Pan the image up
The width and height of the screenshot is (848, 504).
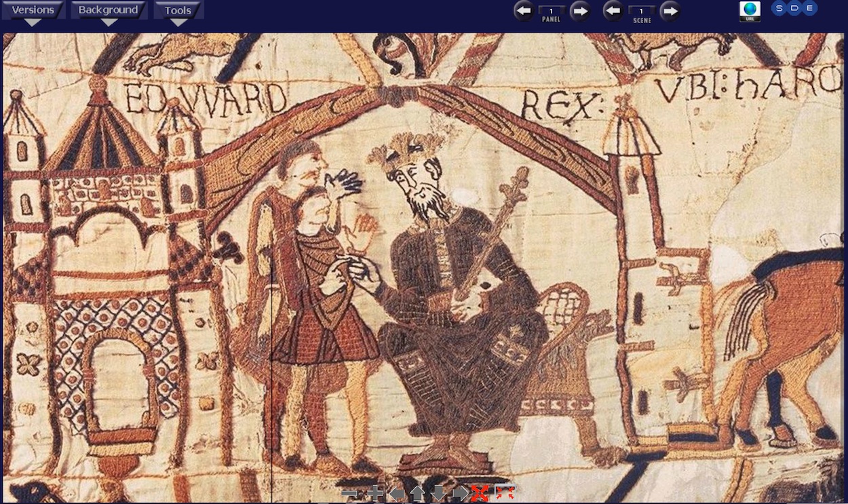(x=418, y=494)
